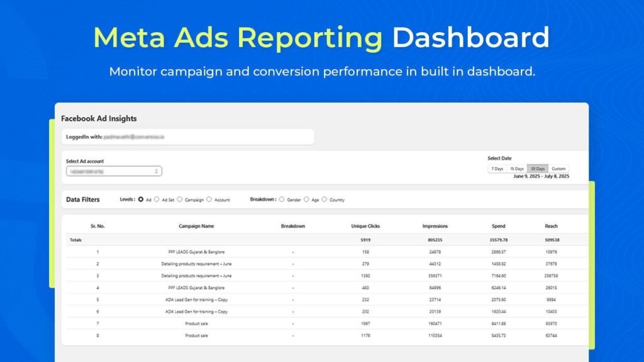Click total impressions value 805235
Image resolution: width=644 pixels, height=362 pixels.
click(x=435, y=240)
